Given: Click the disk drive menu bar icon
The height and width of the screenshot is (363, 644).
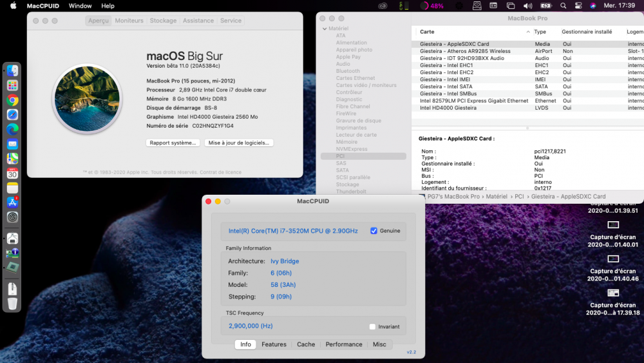Looking at the screenshot, I should 477,6.
